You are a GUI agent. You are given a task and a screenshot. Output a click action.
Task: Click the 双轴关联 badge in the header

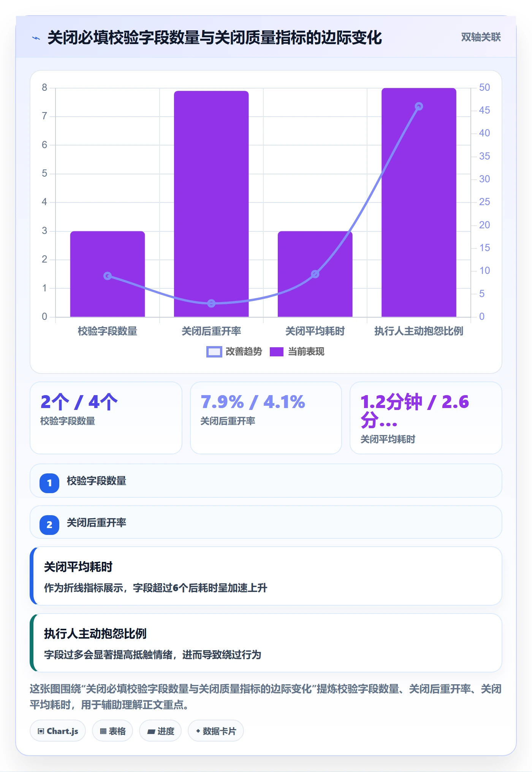[481, 37]
